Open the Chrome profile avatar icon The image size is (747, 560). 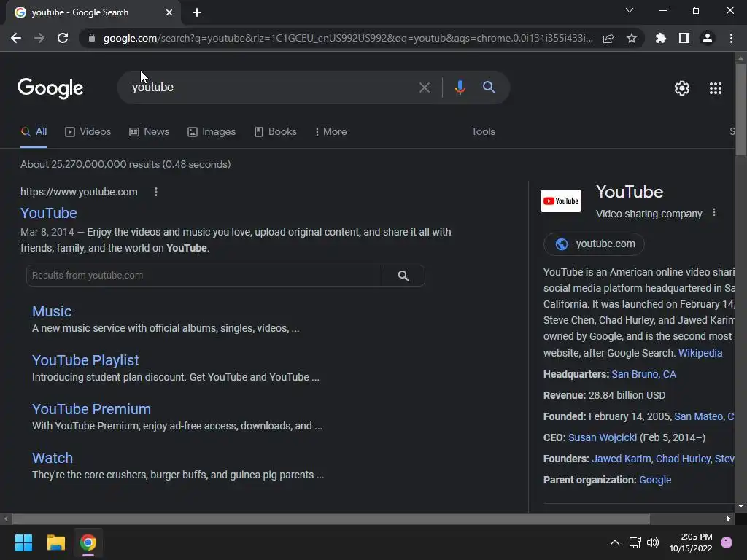click(x=708, y=38)
